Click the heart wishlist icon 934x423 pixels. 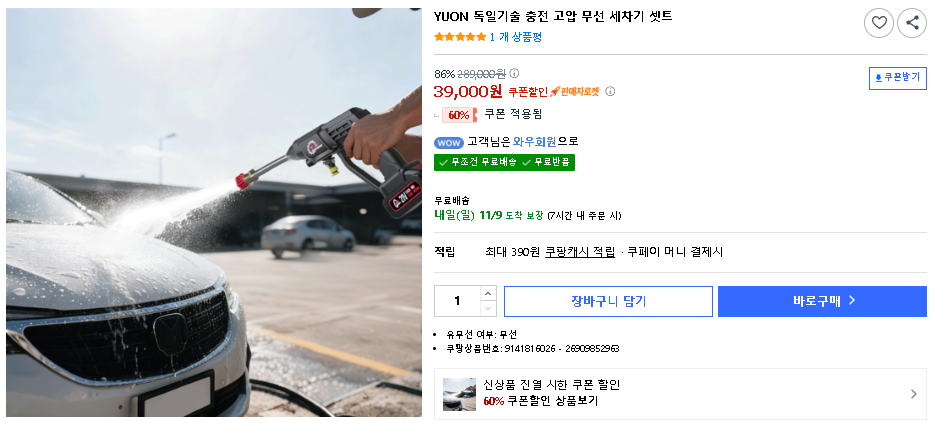click(879, 23)
